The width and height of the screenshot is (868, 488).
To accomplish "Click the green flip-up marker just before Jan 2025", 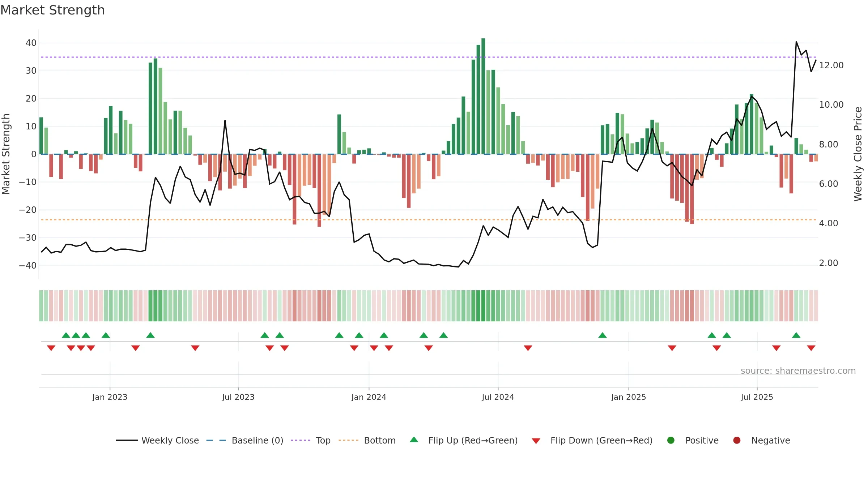I will pos(603,335).
